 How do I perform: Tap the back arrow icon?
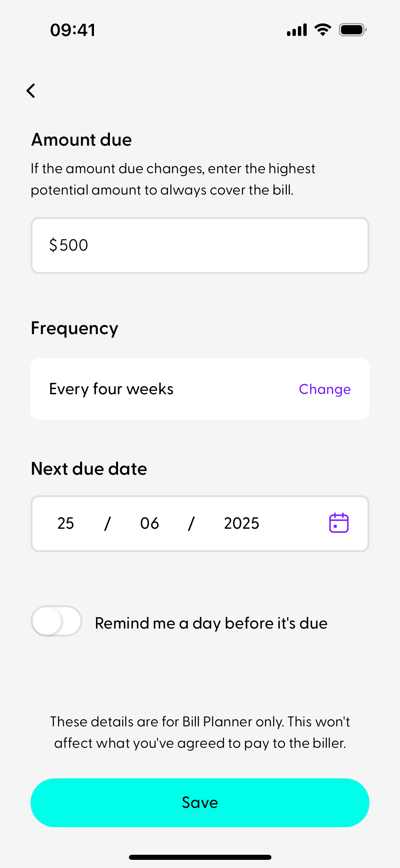pos(31,91)
